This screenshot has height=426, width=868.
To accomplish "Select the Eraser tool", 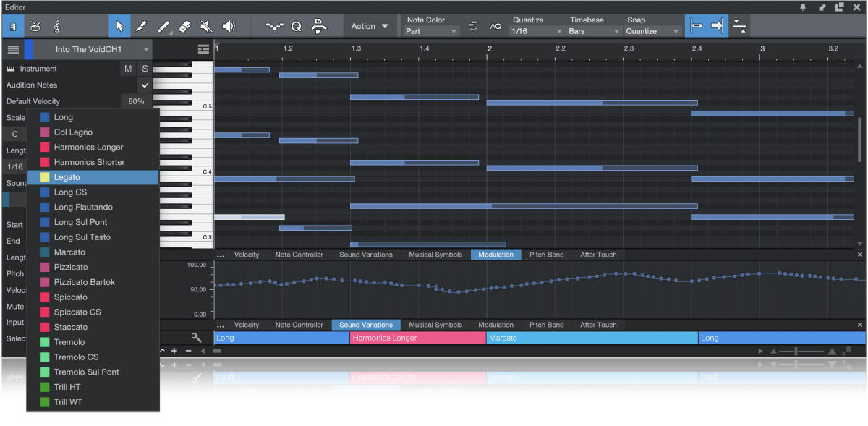I will pos(184,26).
